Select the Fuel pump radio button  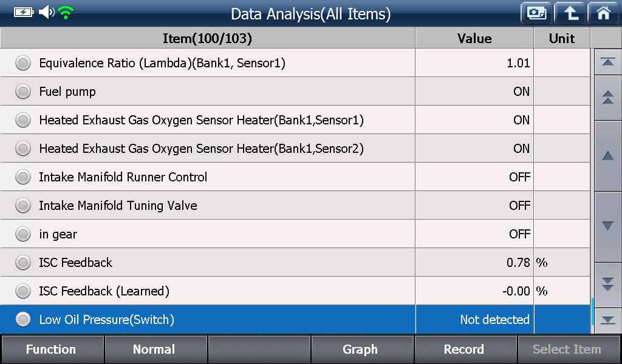point(23,92)
